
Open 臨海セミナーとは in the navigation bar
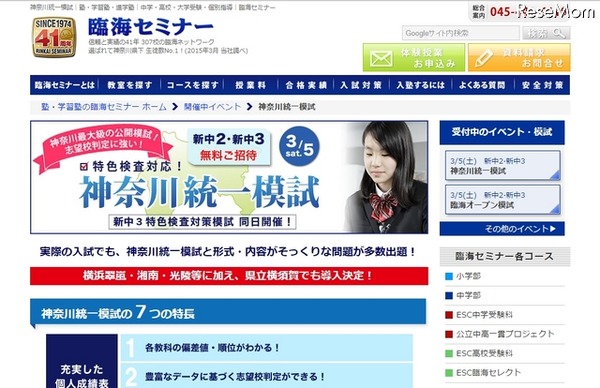65,85
